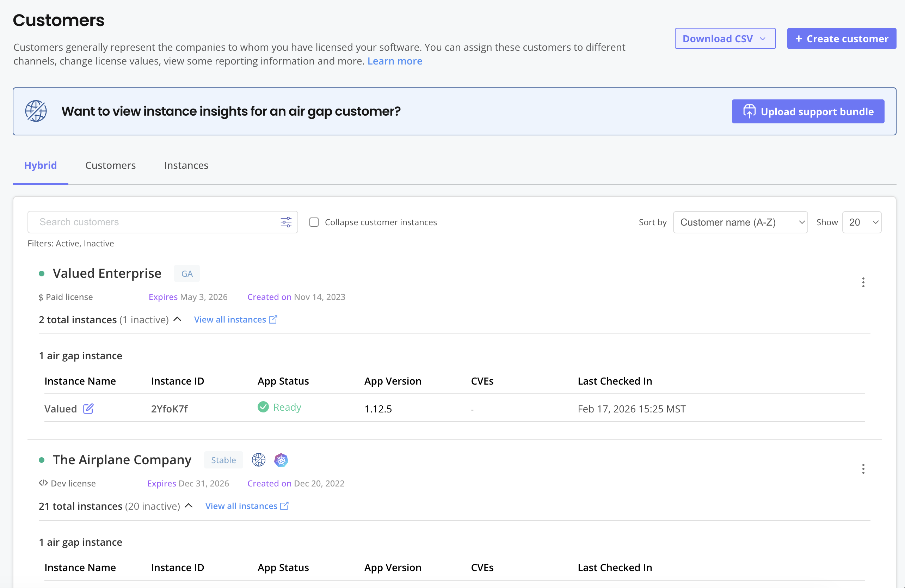905x588 pixels.
Task: Click the globe icon next to The Airplane Company
Action: (259, 459)
